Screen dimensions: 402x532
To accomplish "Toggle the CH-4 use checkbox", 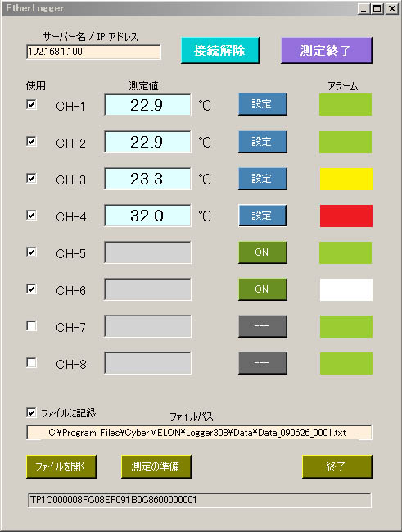I will (32, 215).
